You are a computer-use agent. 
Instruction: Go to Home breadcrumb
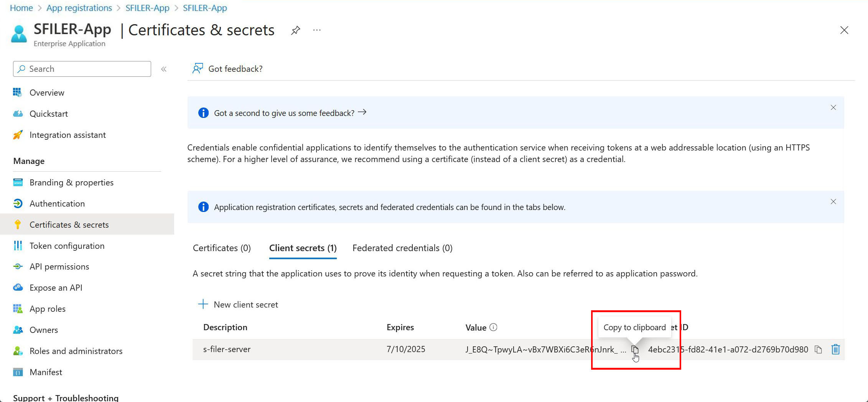[21, 8]
